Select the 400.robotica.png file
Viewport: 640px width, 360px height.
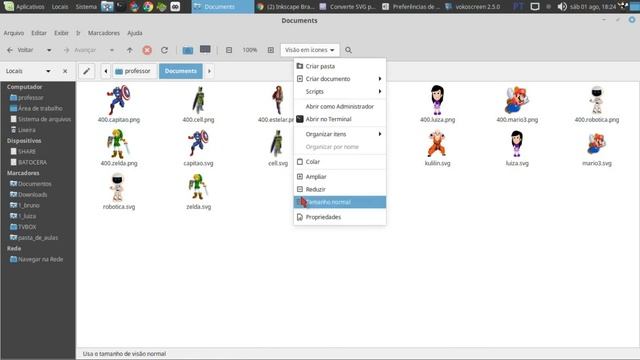point(597,104)
